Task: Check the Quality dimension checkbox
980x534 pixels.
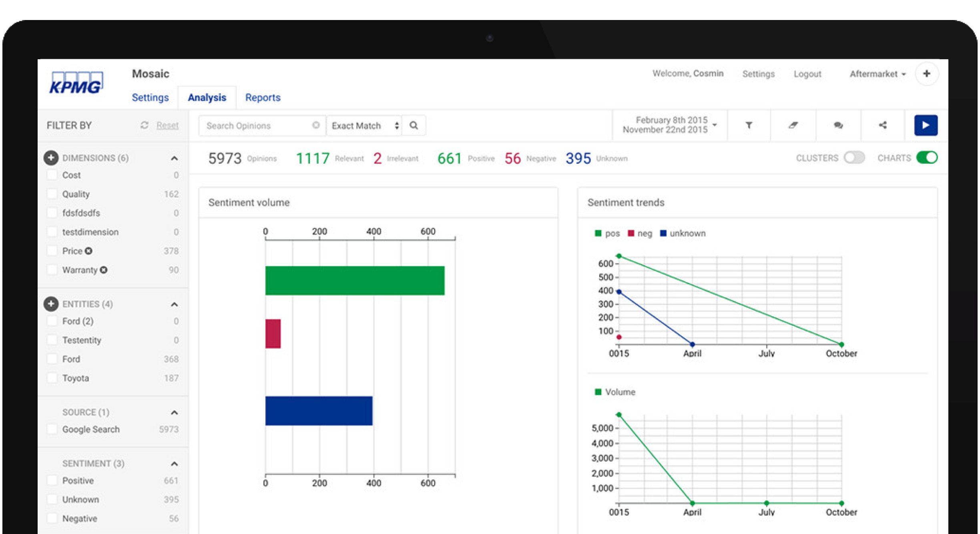Action: [x=52, y=194]
